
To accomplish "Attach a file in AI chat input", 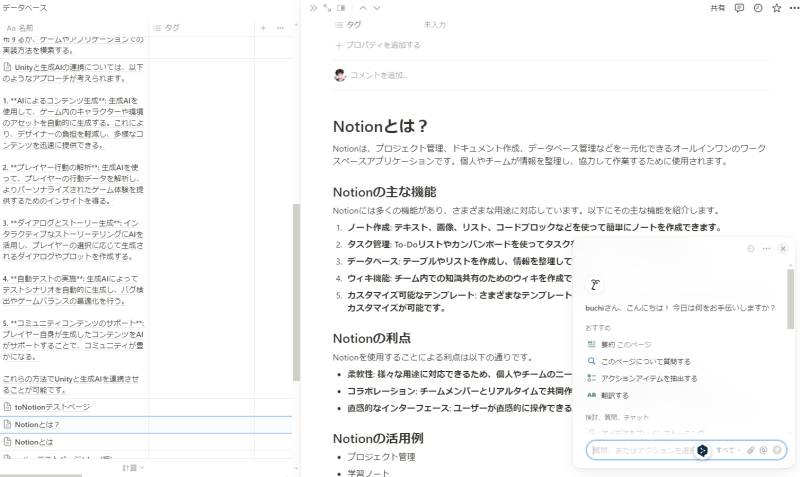I will [750, 451].
